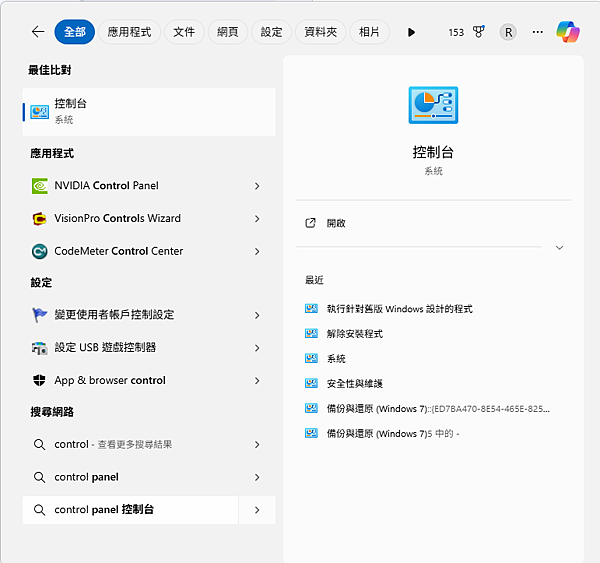Switch to the 網頁 filter tab
Screen dimensions: 600x563
click(228, 32)
